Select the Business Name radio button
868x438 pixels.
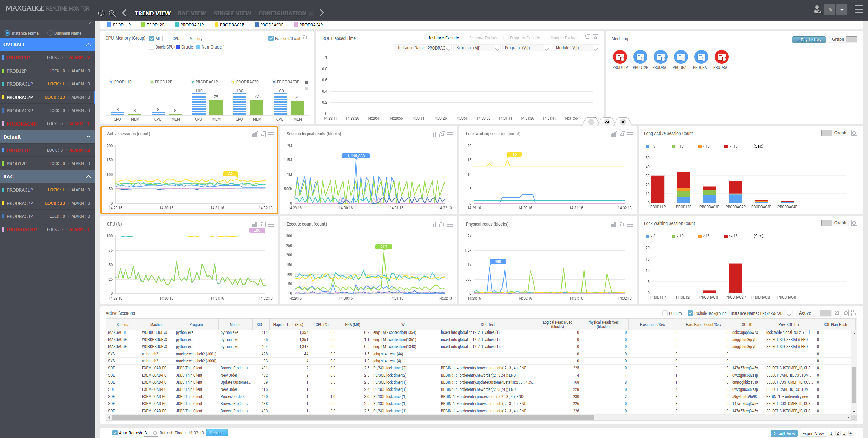(50, 33)
